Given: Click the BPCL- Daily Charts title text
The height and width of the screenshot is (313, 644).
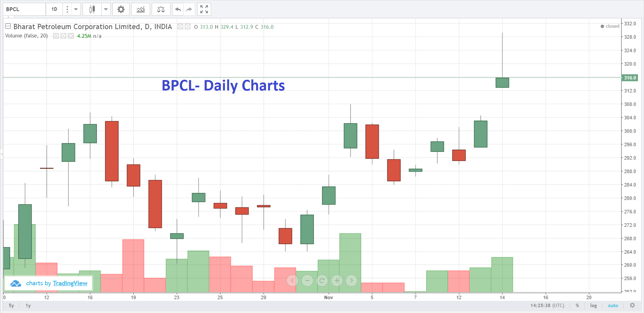Looking at the screenshot, I should tap(223, 86).
